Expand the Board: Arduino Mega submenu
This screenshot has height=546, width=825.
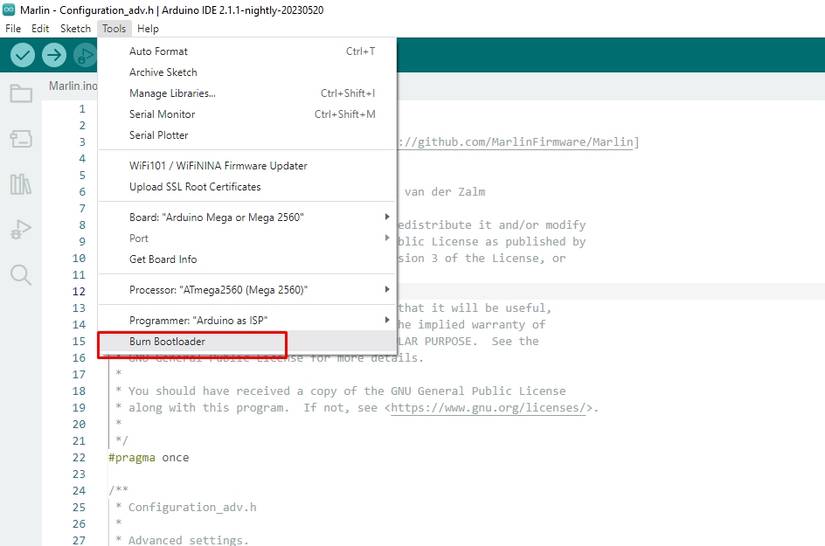[247, 217]
